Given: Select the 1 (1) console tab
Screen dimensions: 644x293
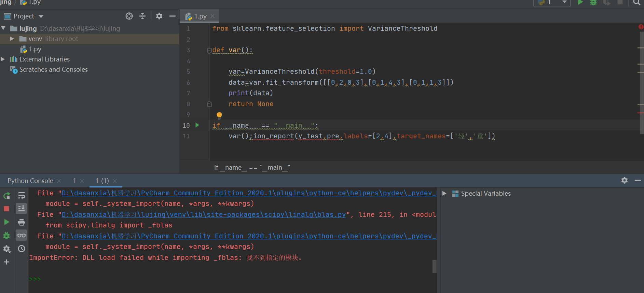Looking at the screenshot, I should (102, 181).
